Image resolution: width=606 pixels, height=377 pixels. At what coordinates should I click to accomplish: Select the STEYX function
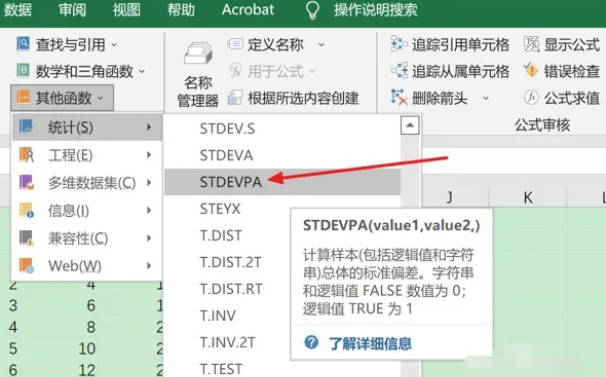coord(220,209)
